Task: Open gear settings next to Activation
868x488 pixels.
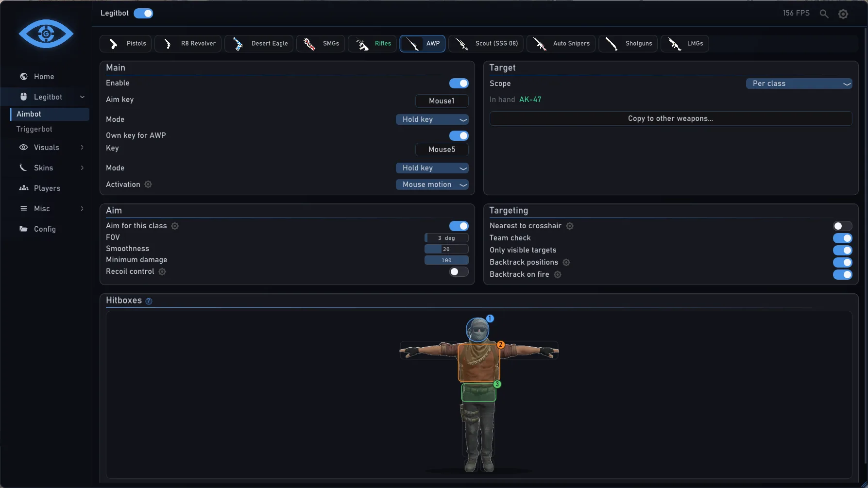Action: click(x=148, y=185)
